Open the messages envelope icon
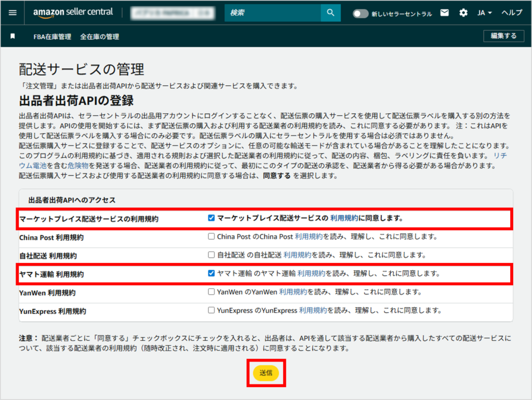 tap(444, 13)
